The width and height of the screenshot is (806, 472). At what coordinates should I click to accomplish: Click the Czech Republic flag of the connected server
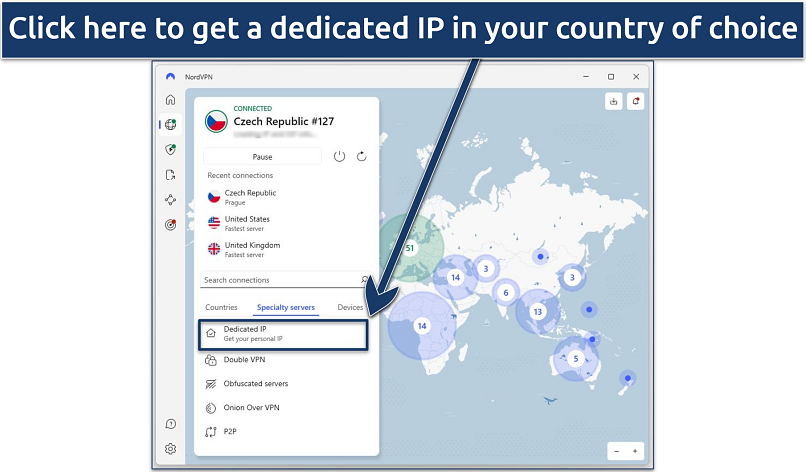216,121
